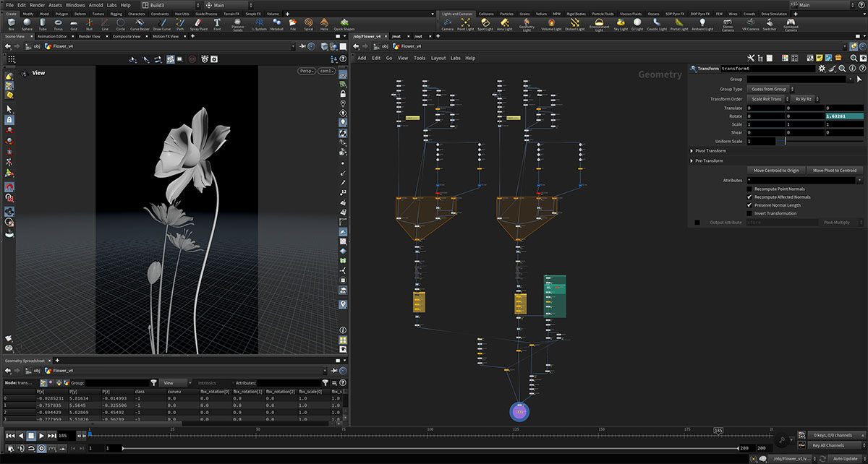The image size is (868, 464).
Task: Click the Torus shelf tool
Action: (x=58, y=24)
